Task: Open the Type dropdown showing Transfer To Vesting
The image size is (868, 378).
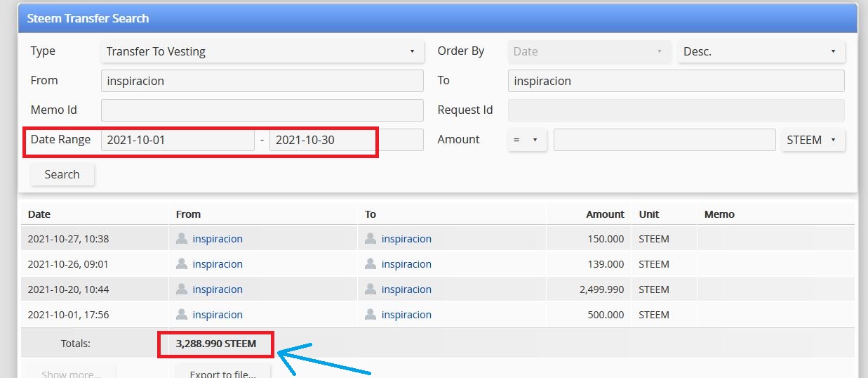Action: click(262, 51)
